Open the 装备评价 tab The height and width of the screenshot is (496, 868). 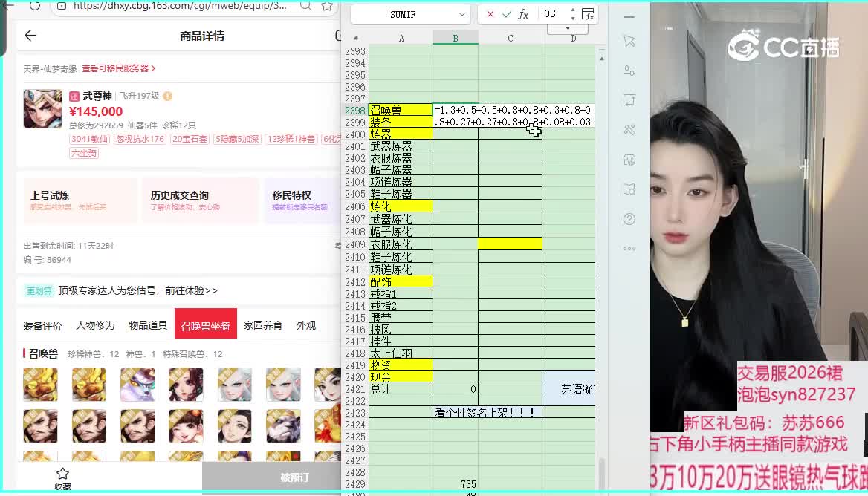pyautogui.click(x=42, y=325)
